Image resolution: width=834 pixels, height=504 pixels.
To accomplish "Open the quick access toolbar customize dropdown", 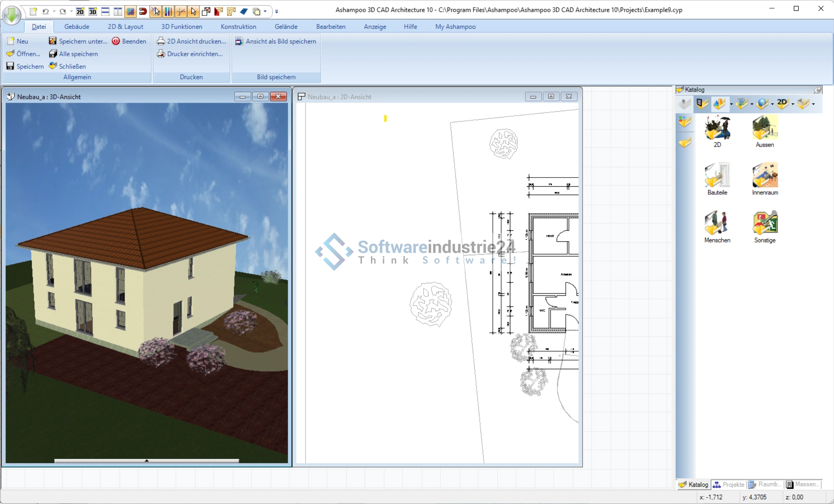I will pos(277,11).
